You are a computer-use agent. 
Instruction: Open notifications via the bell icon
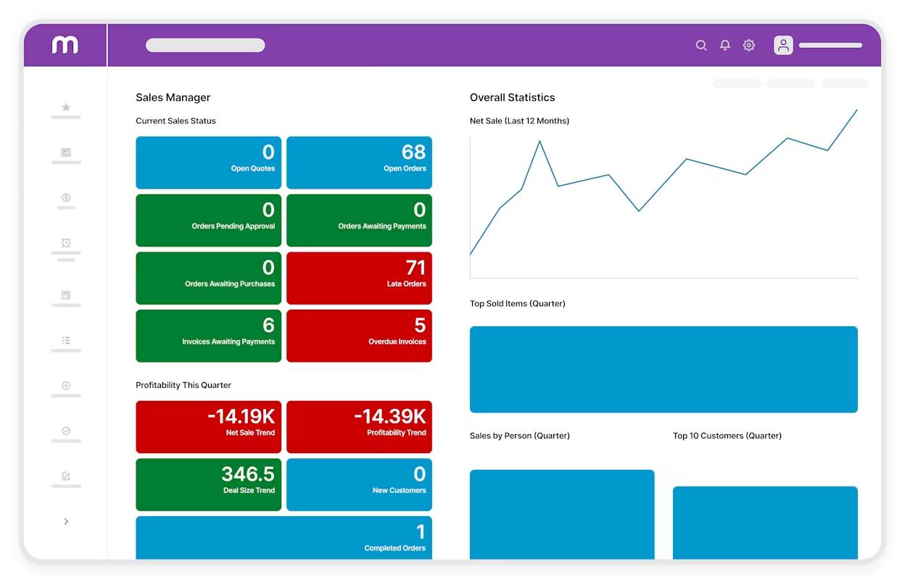click(x=724, y=45)
